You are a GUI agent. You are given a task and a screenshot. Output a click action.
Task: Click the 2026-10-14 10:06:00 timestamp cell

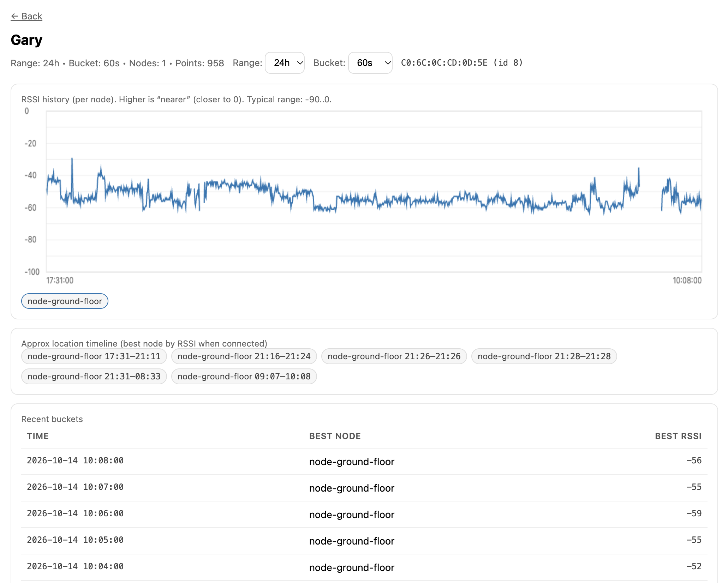(75, 513)
